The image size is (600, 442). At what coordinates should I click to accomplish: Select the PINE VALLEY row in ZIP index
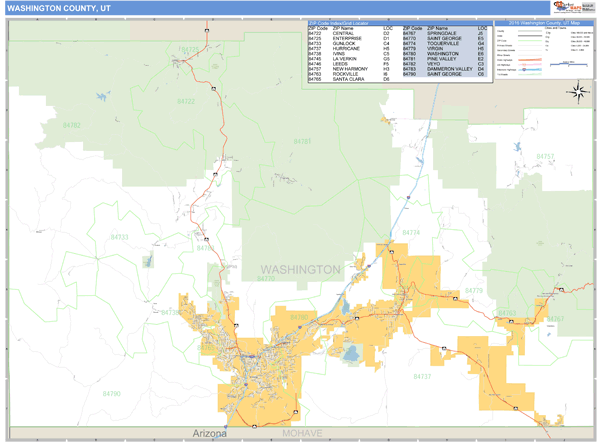coord(444,59)
